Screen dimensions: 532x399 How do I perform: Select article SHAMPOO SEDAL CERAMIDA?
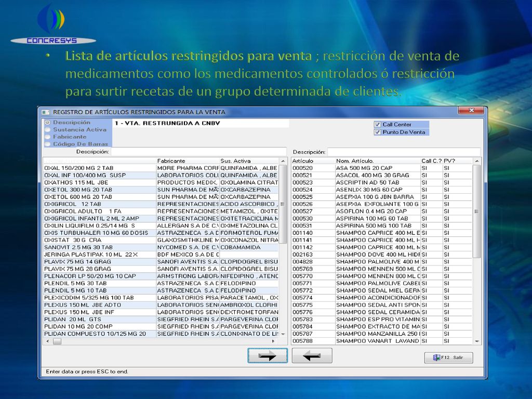point(382,312)
